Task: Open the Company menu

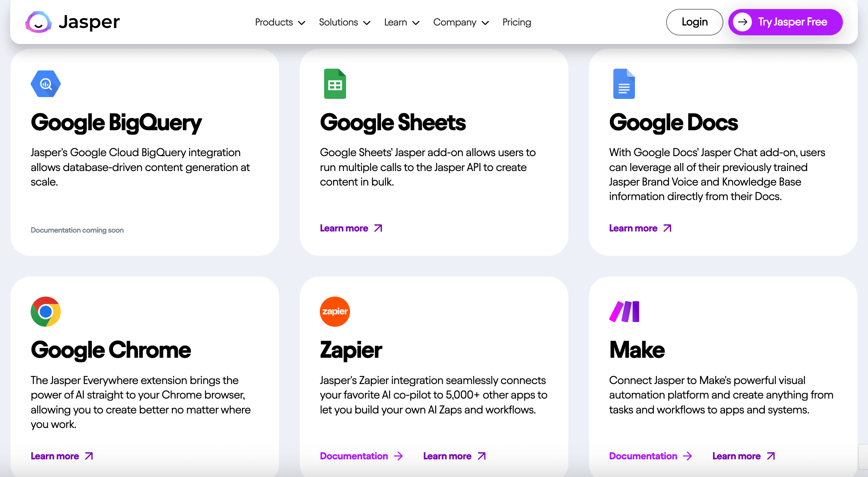Action: (x=461, y=22)
